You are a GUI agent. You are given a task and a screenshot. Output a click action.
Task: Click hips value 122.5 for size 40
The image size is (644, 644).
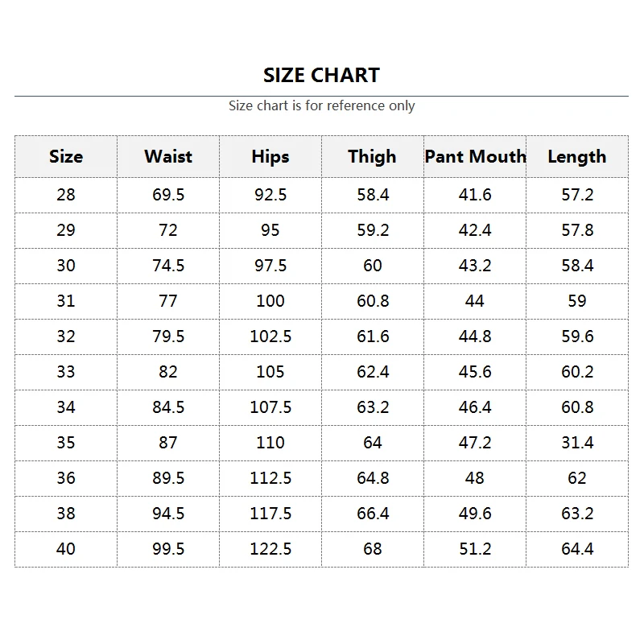coord(270,549)
